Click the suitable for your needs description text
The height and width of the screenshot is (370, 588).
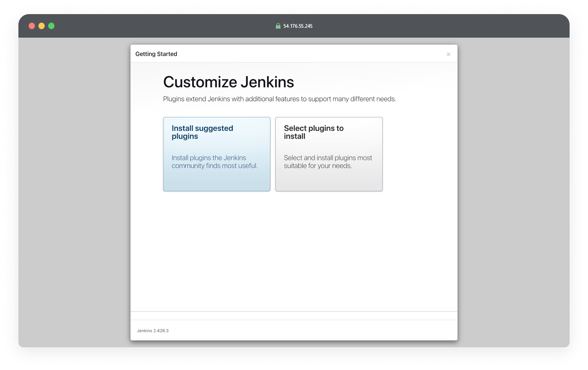tap(328, 162)
